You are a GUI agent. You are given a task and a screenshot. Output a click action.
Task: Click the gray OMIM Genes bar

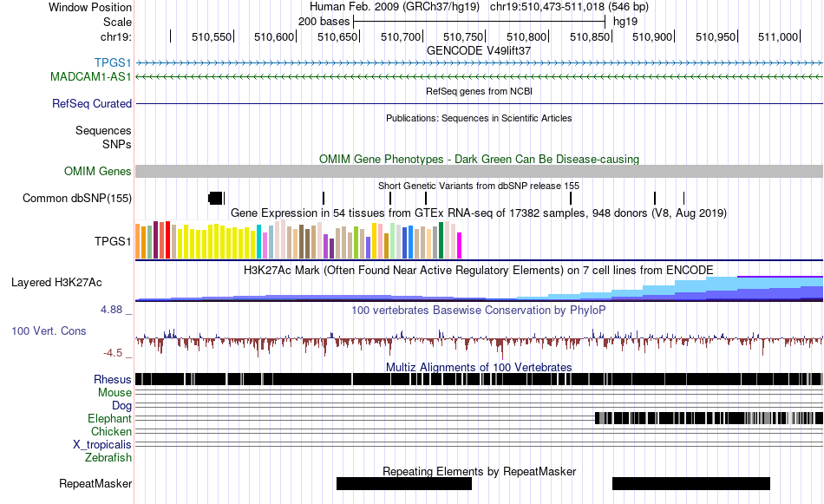[479, 172]
